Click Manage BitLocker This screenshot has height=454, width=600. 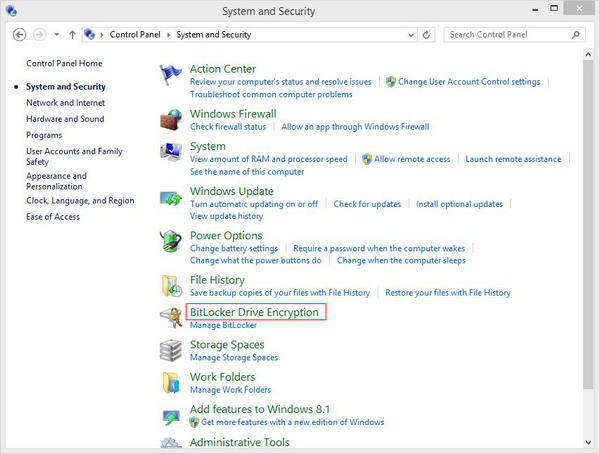point(223,325)
